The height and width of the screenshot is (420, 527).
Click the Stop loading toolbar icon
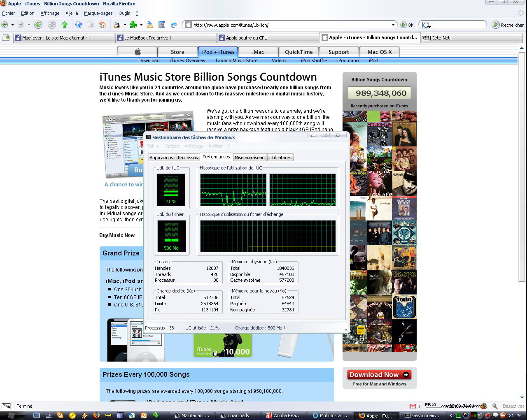point(91,25)
